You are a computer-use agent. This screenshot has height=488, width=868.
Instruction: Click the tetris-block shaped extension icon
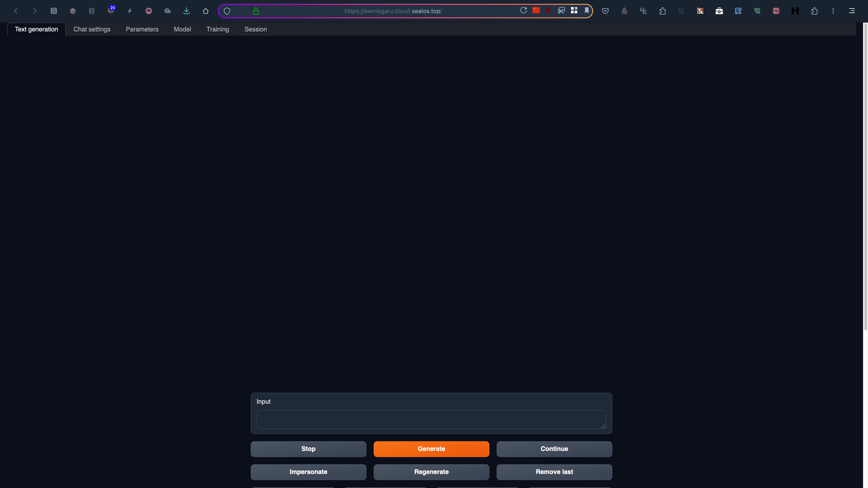pyautogui.click(x=643, y=11)
